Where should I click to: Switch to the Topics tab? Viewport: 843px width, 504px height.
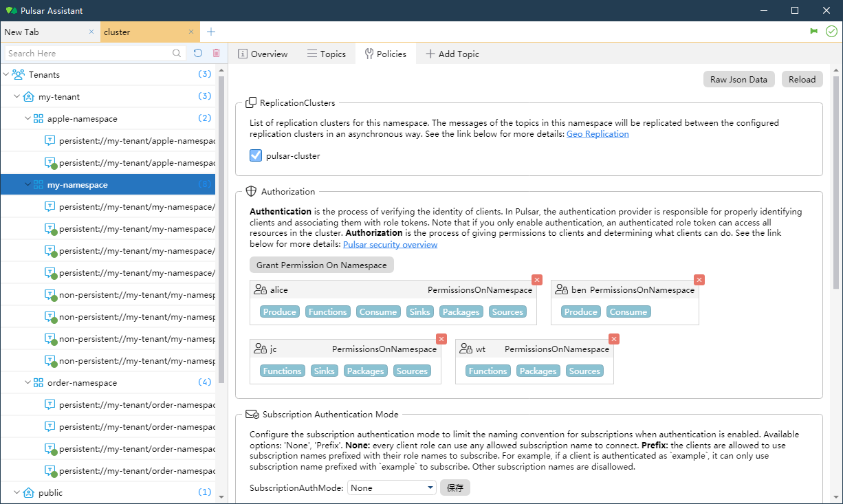(326, 54)
